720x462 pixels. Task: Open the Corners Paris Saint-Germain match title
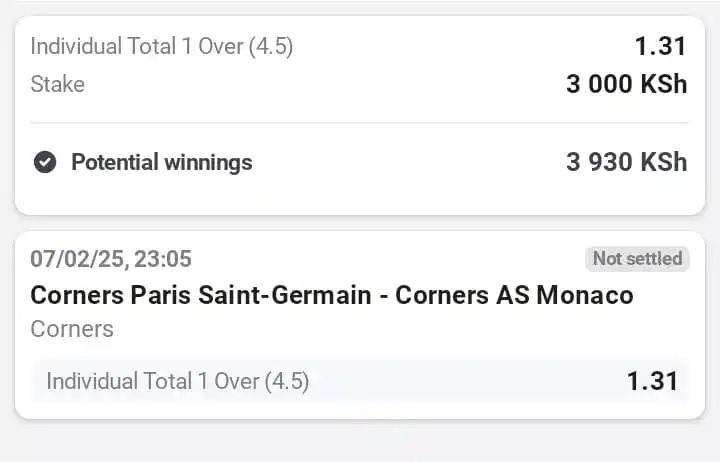point(332,295)
